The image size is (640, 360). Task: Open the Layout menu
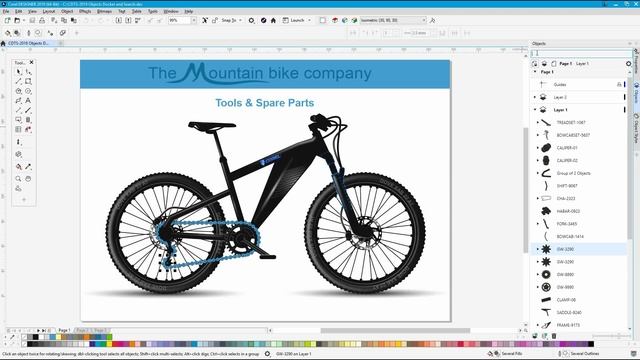click(x=49, y=11)
